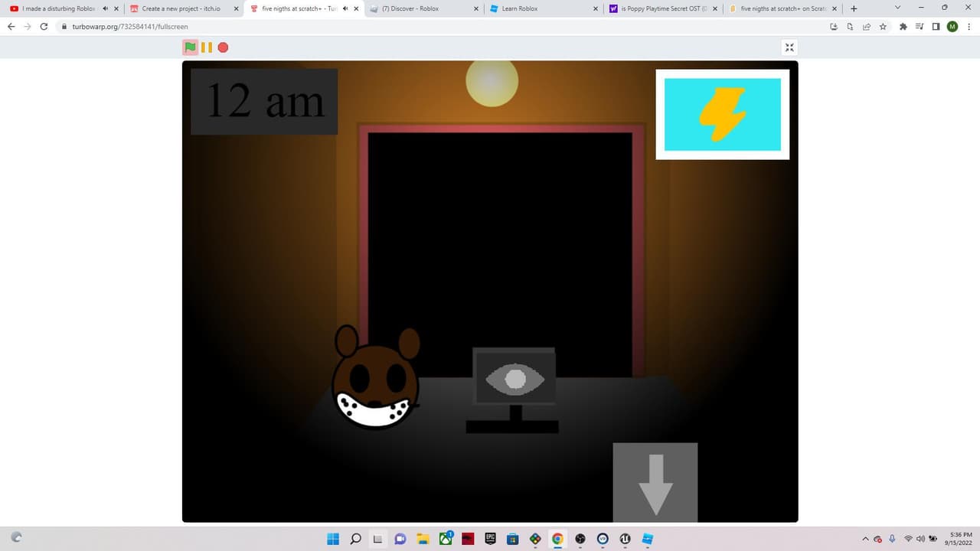Toggle the browser side panel
The height and width of the screenshot is (551, 980).
coord(936,26)
